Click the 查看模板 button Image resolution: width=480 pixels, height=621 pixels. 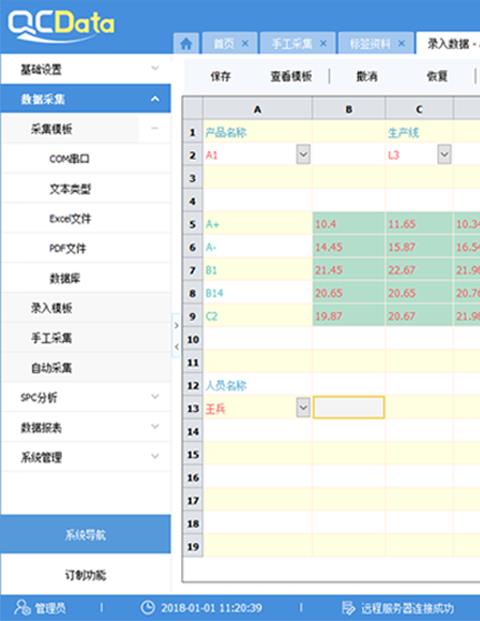pyautogui.click(x=291, y=76)
